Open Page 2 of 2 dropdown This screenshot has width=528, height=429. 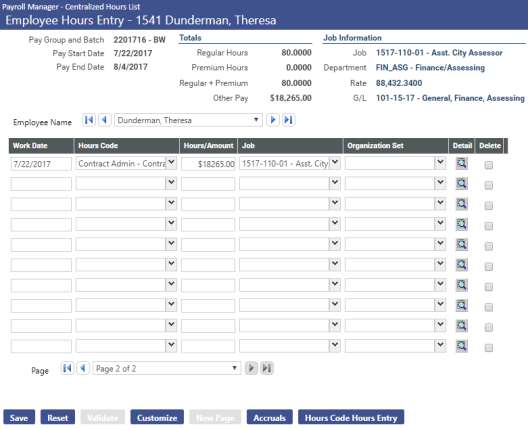coord(167,368)
